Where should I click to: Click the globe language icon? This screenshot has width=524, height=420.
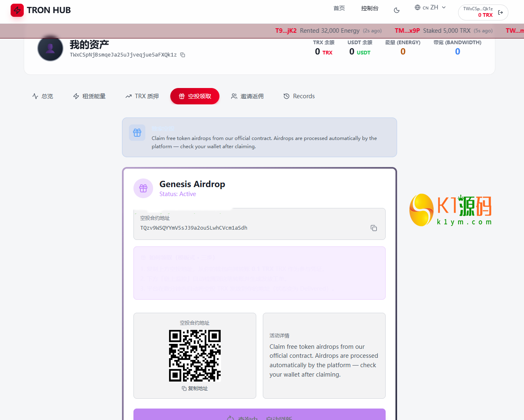418,7
